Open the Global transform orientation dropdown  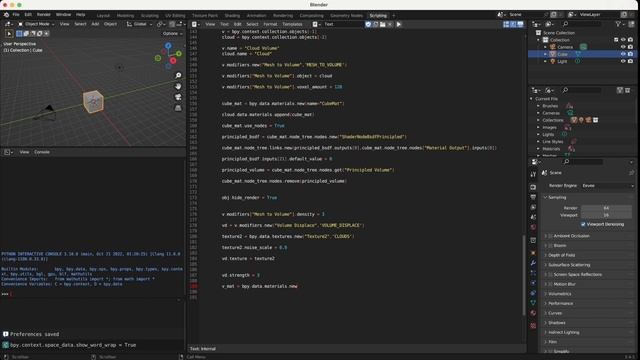139,24
